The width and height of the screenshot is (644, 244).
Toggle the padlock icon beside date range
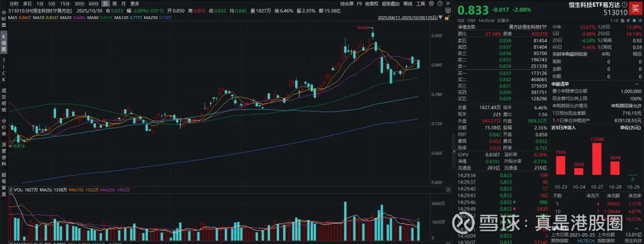coord(447,18)
